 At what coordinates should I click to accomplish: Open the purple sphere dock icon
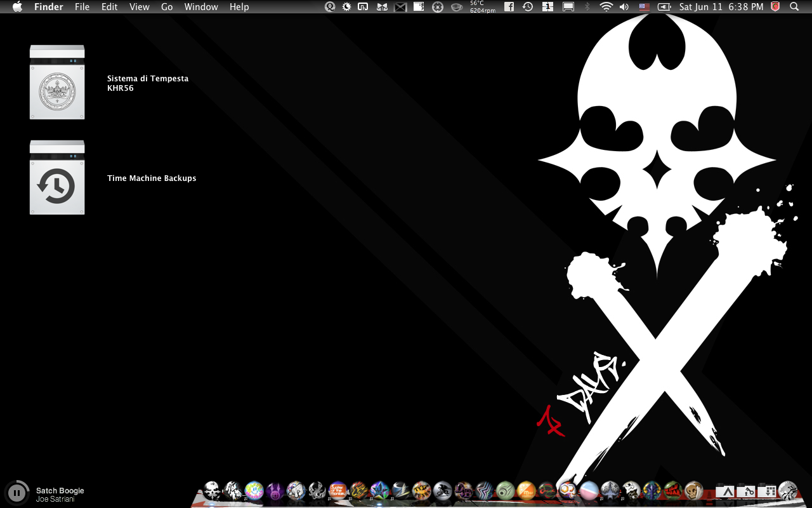point(275,490)
